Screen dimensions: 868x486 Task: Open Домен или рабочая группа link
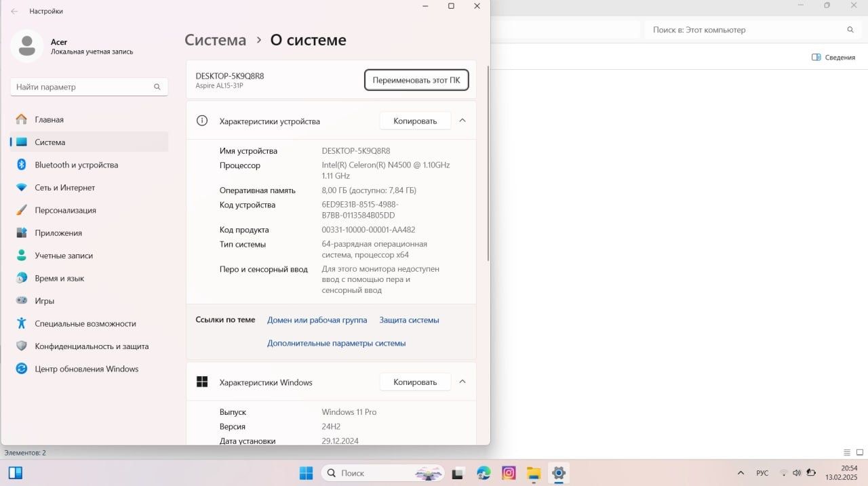point(317,320)
